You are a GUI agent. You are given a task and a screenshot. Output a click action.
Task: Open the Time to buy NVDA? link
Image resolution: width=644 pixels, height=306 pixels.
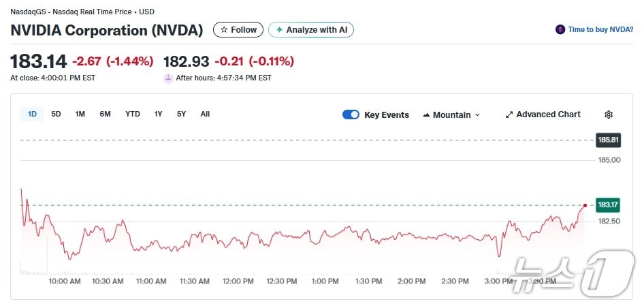600,30
